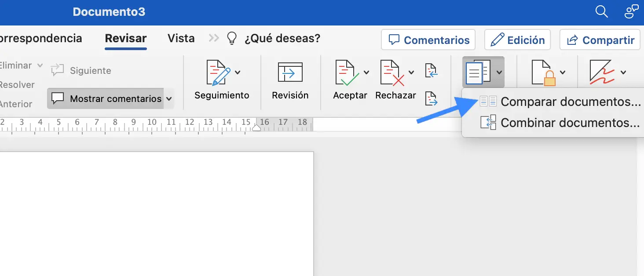Toggle Mostrar comentarios button
Image resolution: width=644 pixels, height=276 pixels.
coord(106,99)
